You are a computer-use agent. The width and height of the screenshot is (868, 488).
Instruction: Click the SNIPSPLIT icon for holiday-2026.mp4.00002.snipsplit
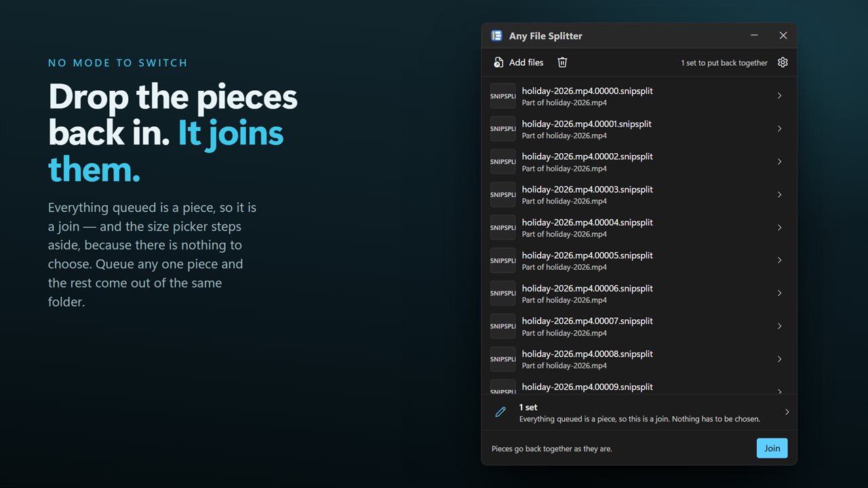[x=503, y=161]
